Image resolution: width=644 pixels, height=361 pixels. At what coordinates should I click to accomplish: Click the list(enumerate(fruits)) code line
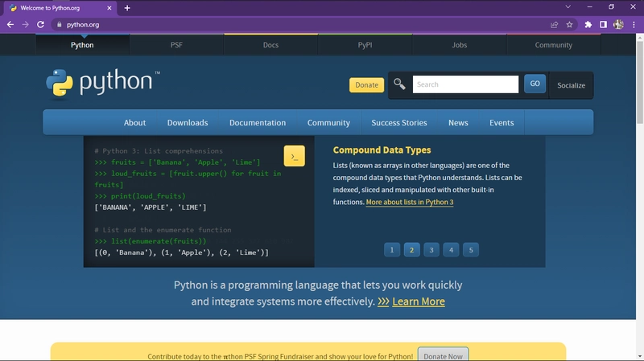[x=151, y=241]
